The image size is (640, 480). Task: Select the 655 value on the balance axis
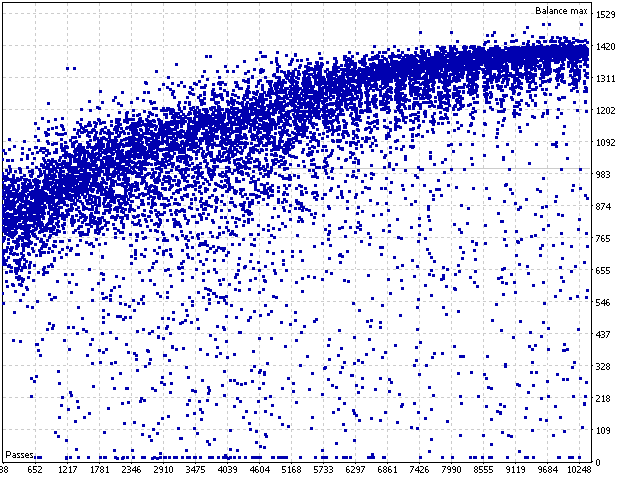pos(603,271)
